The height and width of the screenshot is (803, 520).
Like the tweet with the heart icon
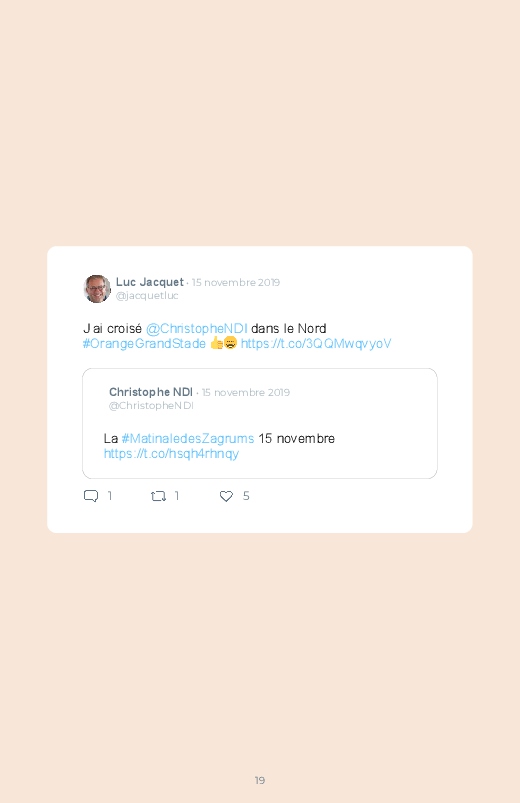click(226, 496)
